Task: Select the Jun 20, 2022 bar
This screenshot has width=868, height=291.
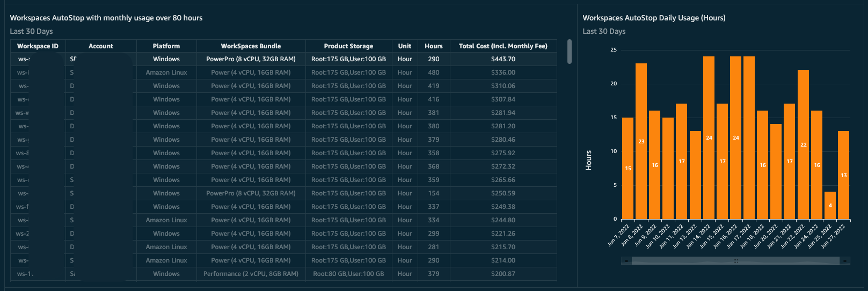Action: (x=776, y=171)
